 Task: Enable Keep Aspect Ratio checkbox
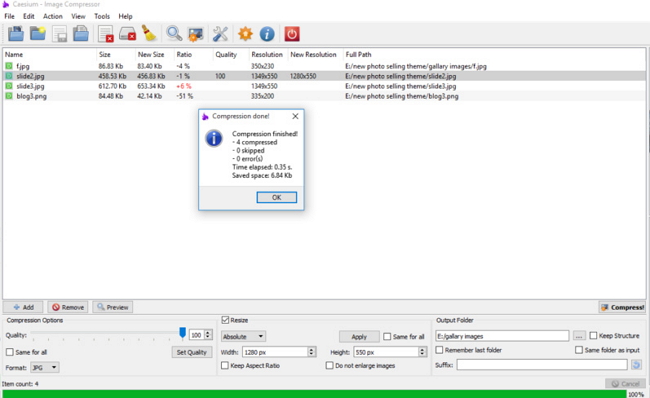click(x=225, y=366)
